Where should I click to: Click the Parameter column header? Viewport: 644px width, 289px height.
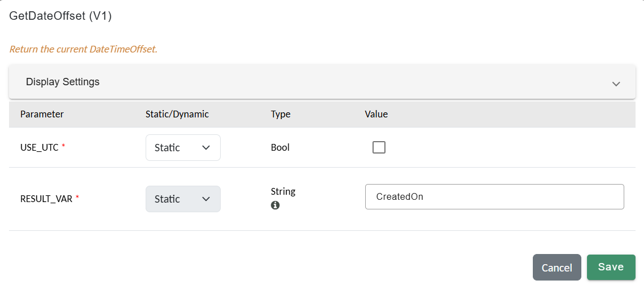(42, 114)
